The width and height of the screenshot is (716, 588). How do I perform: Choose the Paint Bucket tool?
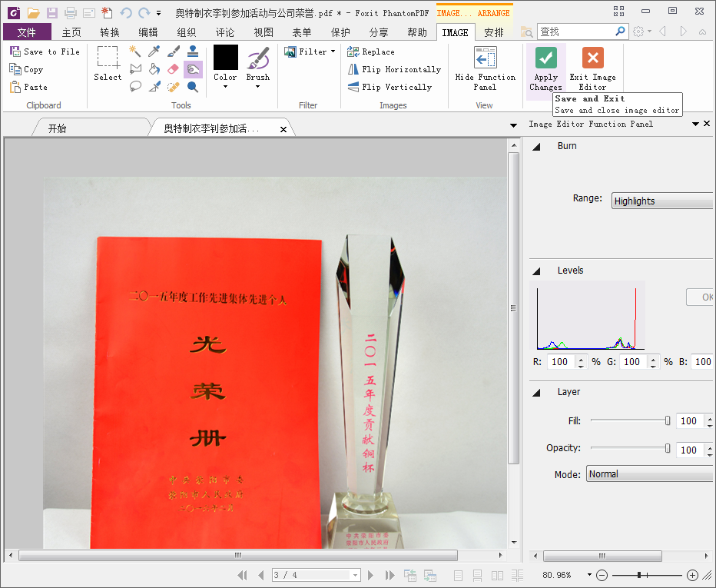(154, 69)
